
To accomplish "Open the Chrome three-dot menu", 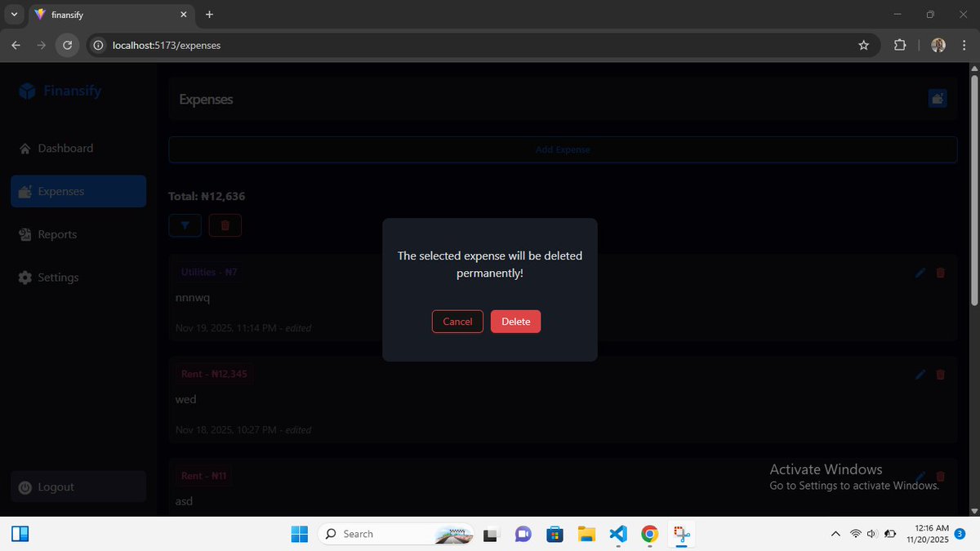I will pyautogui.click(x=963, y=46).
